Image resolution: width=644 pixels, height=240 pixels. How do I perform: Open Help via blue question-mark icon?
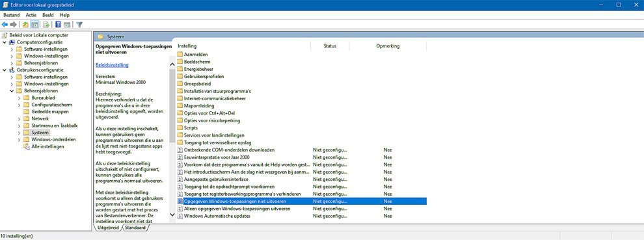point(59,25)
